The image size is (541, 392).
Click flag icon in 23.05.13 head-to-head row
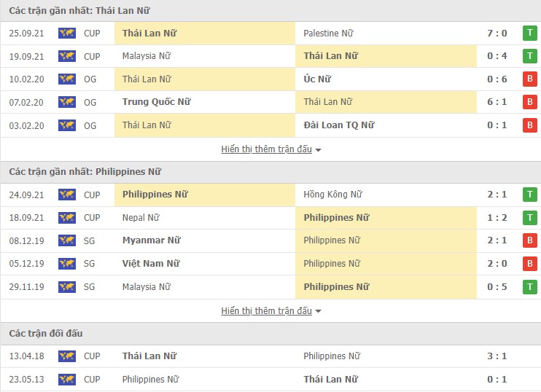coord(67,379)
